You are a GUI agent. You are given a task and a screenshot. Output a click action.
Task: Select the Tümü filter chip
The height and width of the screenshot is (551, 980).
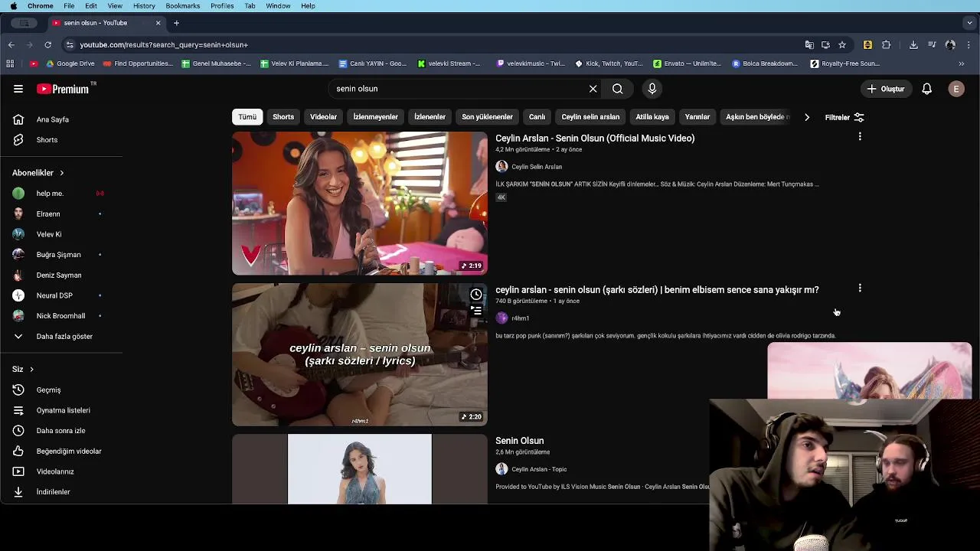(x=247, y=117)
